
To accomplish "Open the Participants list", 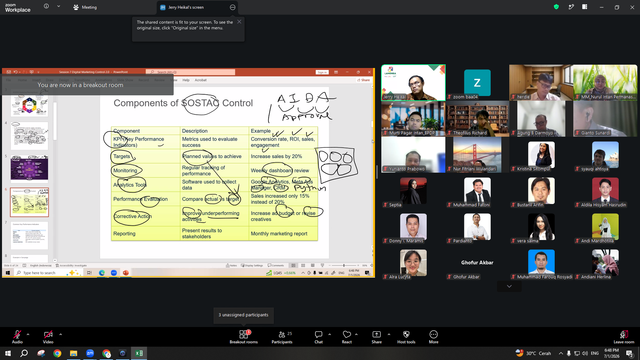I will pos(282,337).
